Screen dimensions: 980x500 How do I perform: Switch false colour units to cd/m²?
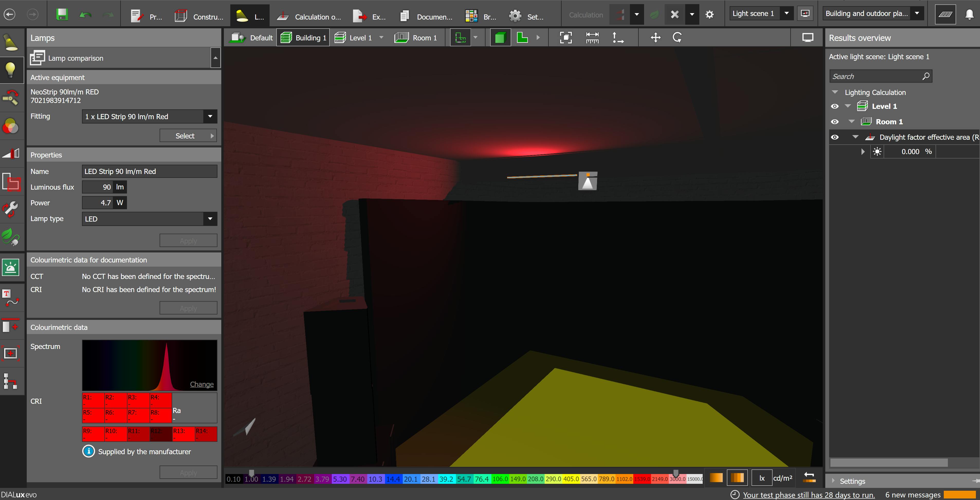coord(783,478)
